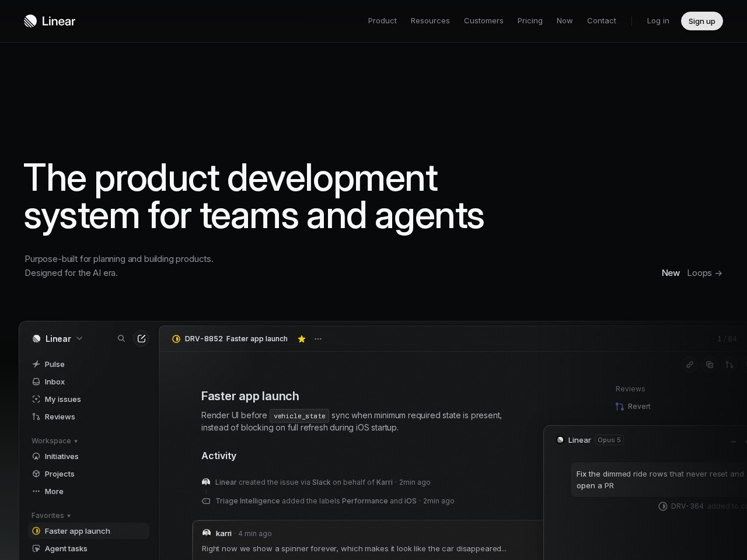This screenshot has height=560, width=747.
Task: Collapse the Favorites section
Action: 51,516
